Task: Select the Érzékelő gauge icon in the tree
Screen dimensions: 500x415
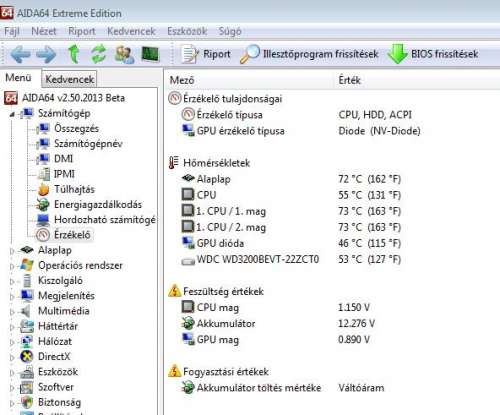Action: (x=43, y=235)
